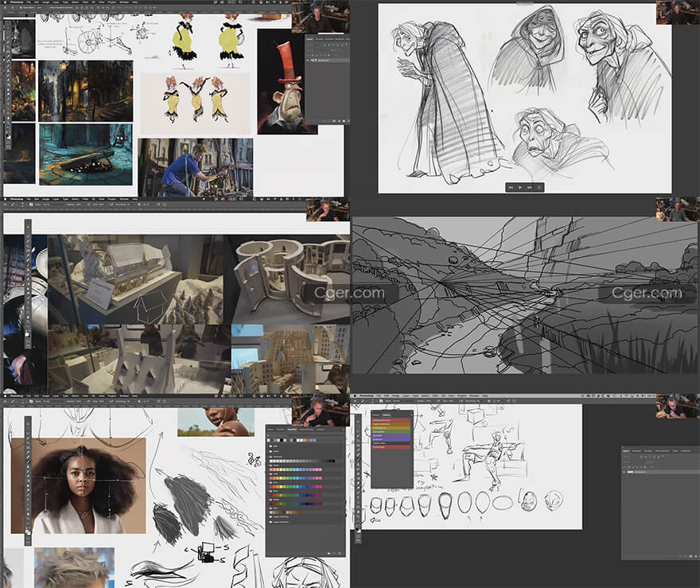Image resolution: width=700 pixels, height=588 pixels.
Task: Fast-forward using the witch sketch playback bar
Action: (530, 188)
